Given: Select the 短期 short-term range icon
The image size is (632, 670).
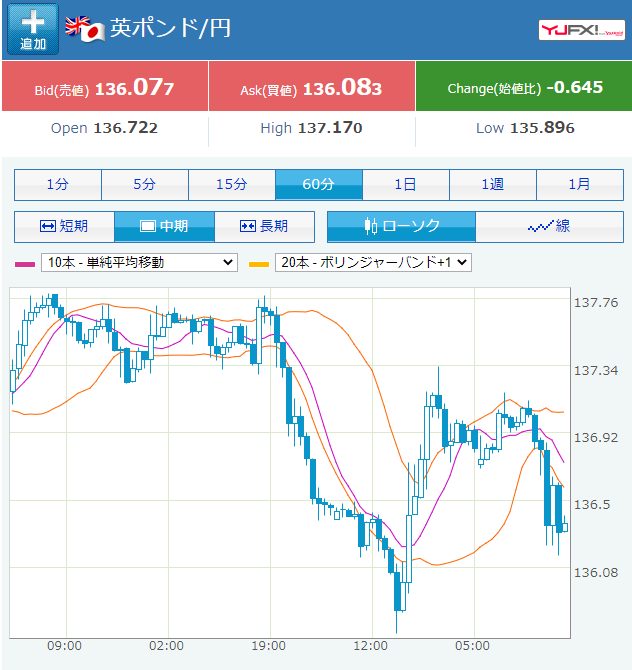Looking at the screenshot, I should point(64,226).
